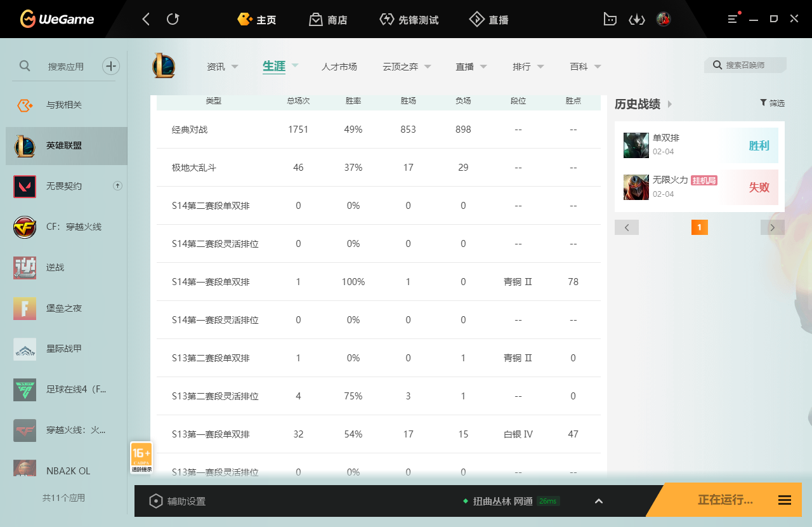Open the 人才市场 menu item

(x=339, y=67)
